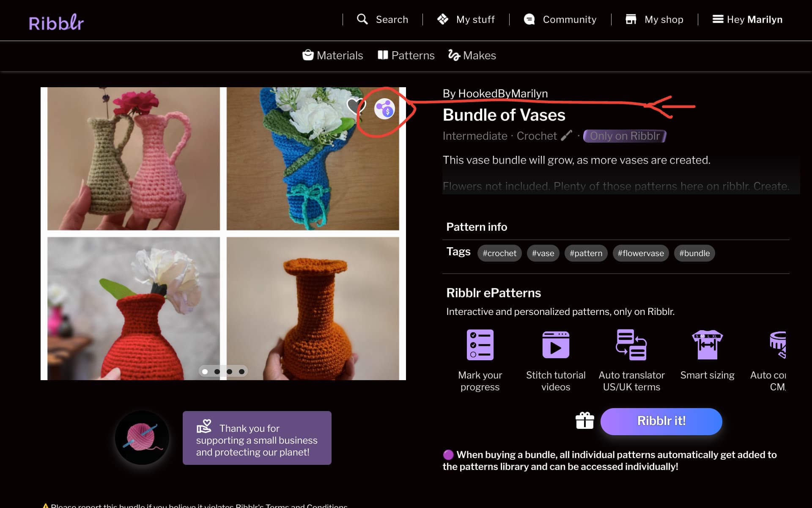This screenshot has height=508, width=812.
Task: Click the Stitch tutorial videos icon
Action: 556,345
